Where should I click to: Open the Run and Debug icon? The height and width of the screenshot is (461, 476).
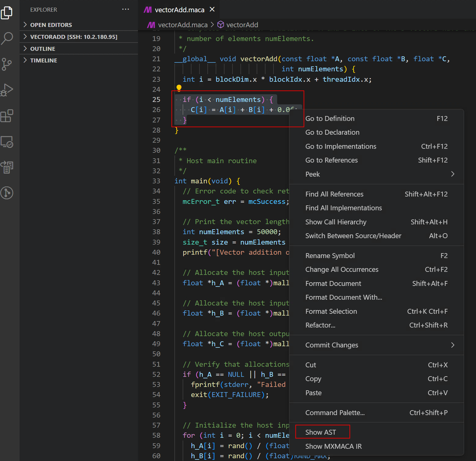click(x=7, y=90)
